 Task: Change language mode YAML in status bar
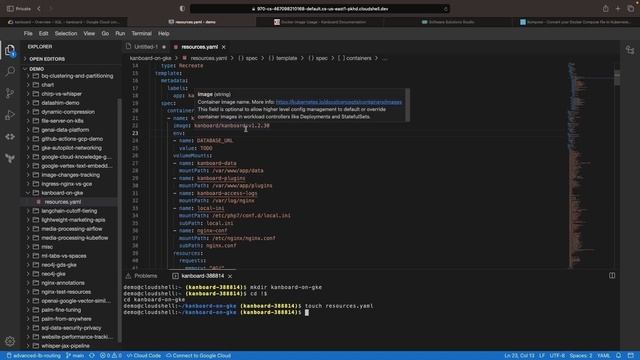tap(604, 356)
